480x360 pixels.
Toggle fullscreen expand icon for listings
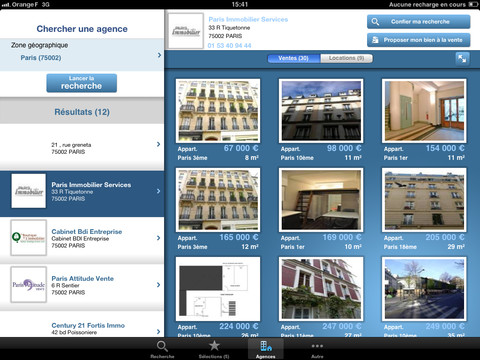pos(462,59)
